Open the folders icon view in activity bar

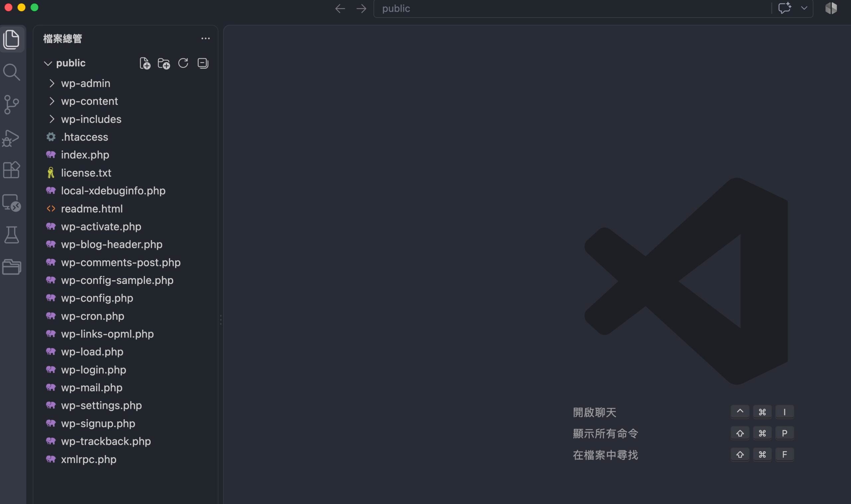[12, 267]
